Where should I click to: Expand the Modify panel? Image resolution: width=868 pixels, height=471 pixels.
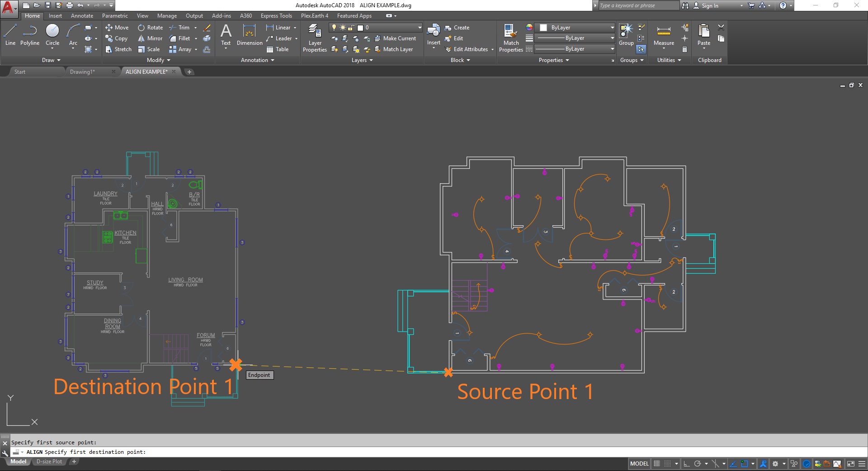click(158, 60)
